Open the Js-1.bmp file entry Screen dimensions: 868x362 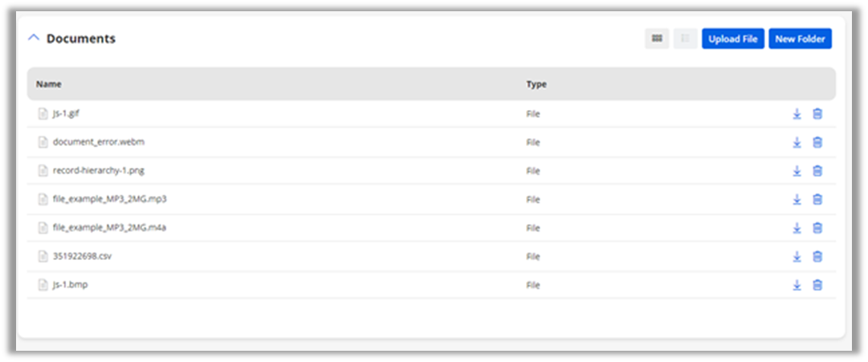pos(70,285)
